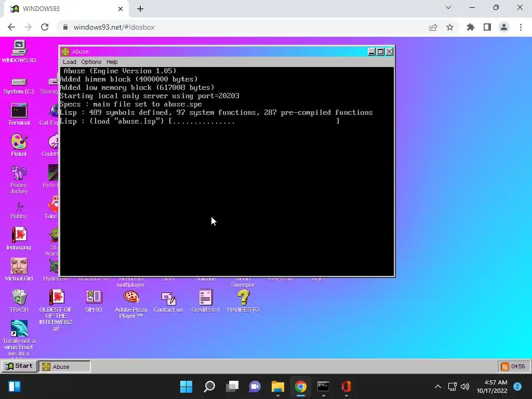The width and height of the screenshot is (532, 399).
Task: Maximize the Abuse window
Action: coord(380,51)
